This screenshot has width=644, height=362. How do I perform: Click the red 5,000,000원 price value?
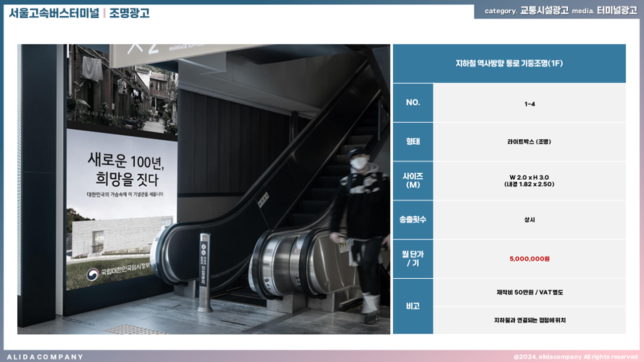pos(529,259)
